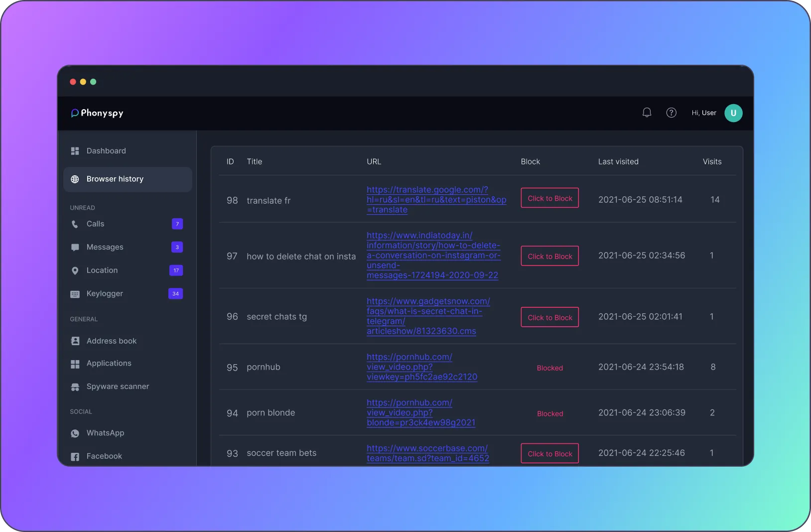Viewport: 811px width, 532px height.
Task: Open help using the question mark icon
Action: [671, 113]
